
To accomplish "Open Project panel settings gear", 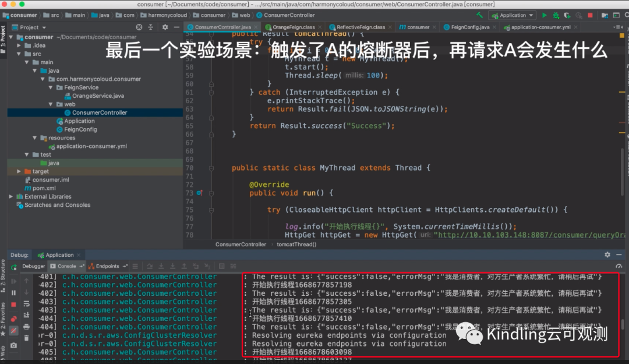I will 165,27.
